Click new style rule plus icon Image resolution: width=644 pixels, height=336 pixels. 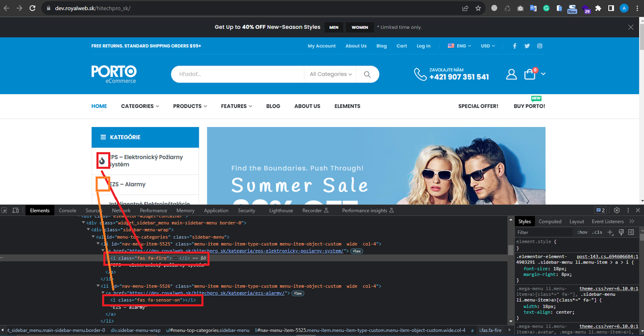(x=610, y=232)
